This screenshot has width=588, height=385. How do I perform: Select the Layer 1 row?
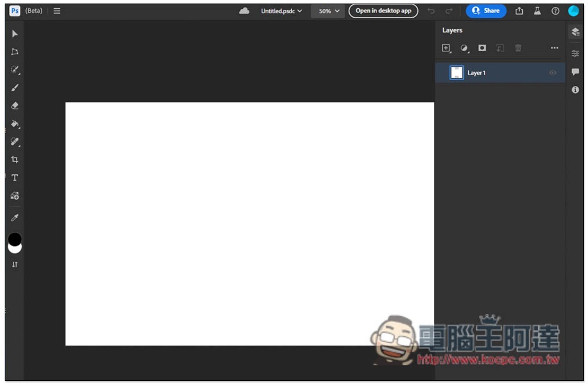(x=500, y=73)
